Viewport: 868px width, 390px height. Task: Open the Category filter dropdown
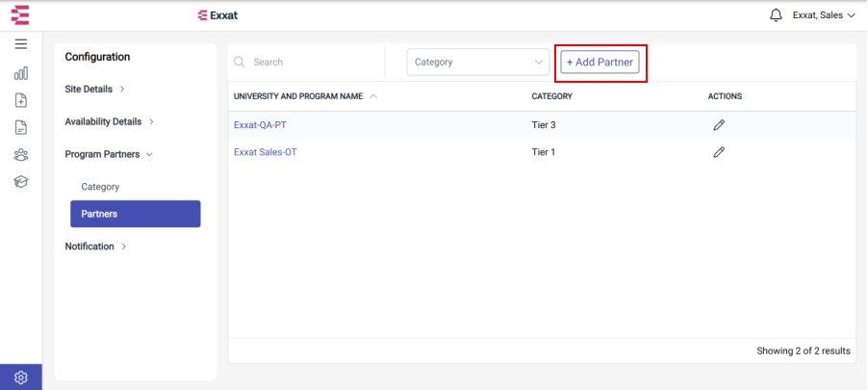(x=478, y=62)
